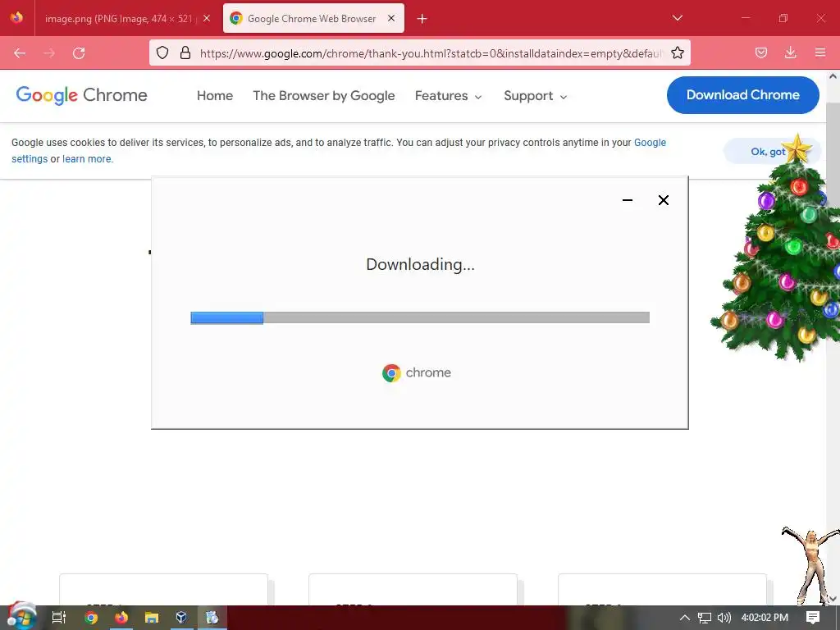The height and width of the screenshot is (630, 840).
Task: Select the Google Chrome Web Browser tab
Action: pyautogui.click(x=313, y=19)
